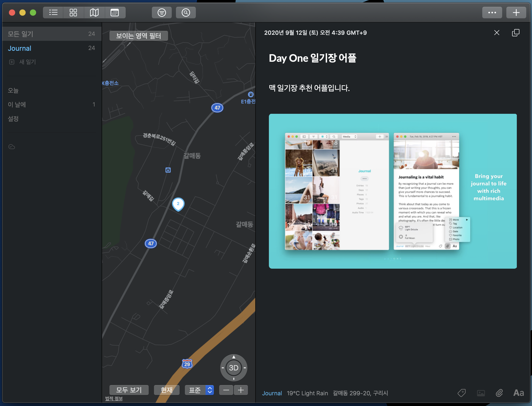This screenshot has height=406, width=532.
Task: Add photo using the image icon
Action: [481, 393]
